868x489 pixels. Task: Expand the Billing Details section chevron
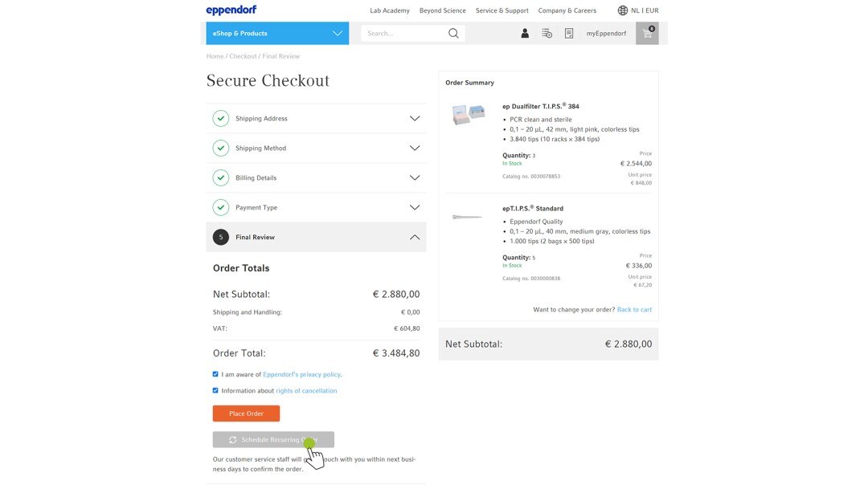tap(415, 178)
